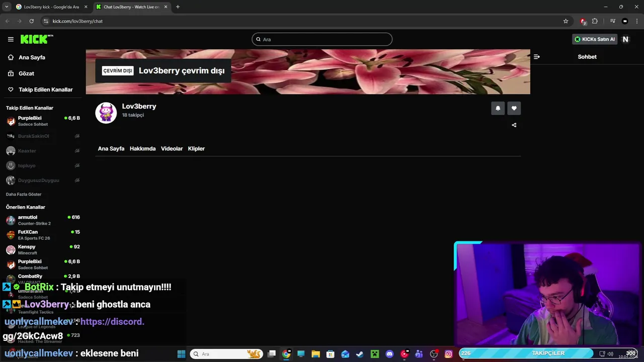This screenshot has width=644, height=362.
Task: Click the discord link in chat overlay
Action: pos(74,329)
